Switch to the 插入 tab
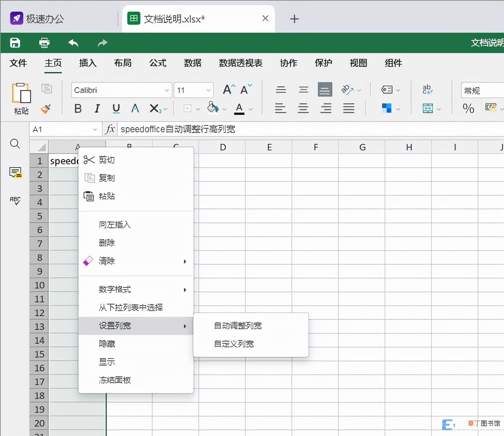Viewport: 504px width, 436px height. click(x=88, y=63)
